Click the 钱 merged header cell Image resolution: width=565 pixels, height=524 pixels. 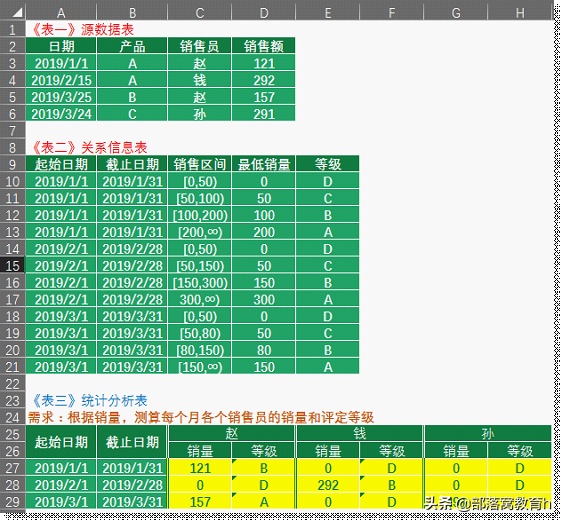(x=360, y=434)
